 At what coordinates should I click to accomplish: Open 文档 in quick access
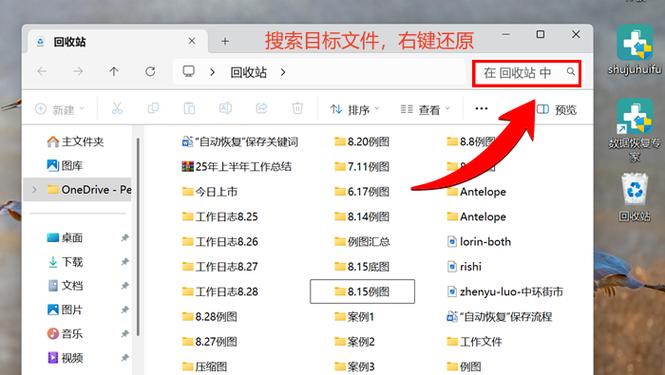pyautogui.click(x=65, y=286)
